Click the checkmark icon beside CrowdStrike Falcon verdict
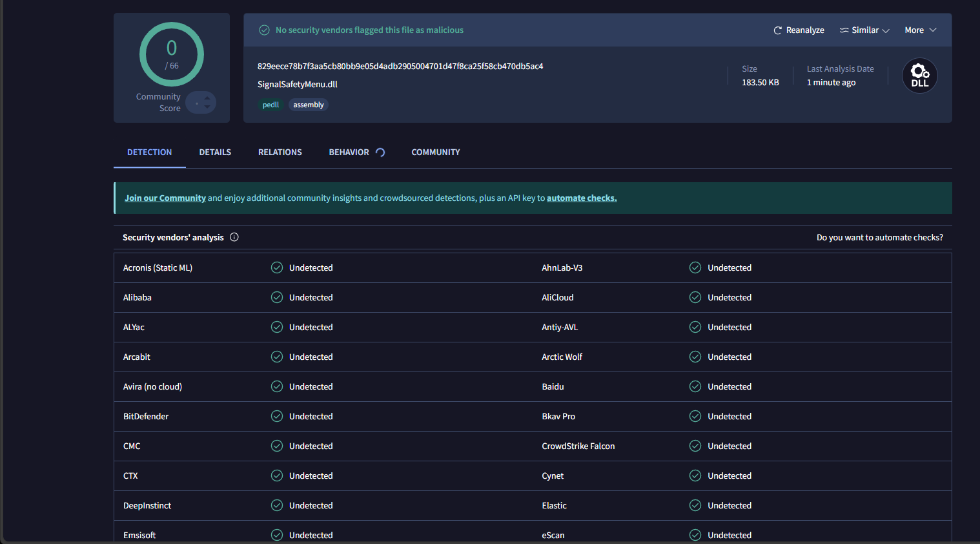980x544 pixels. (x=695, y=446)
